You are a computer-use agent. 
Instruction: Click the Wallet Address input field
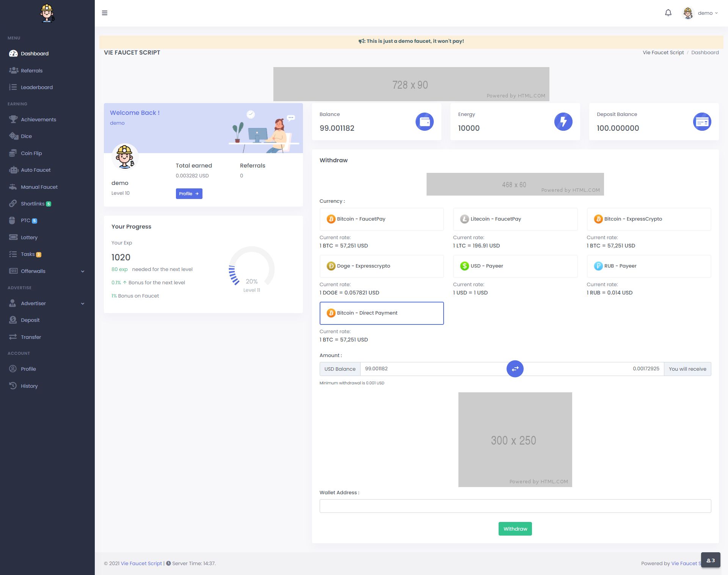515,506
